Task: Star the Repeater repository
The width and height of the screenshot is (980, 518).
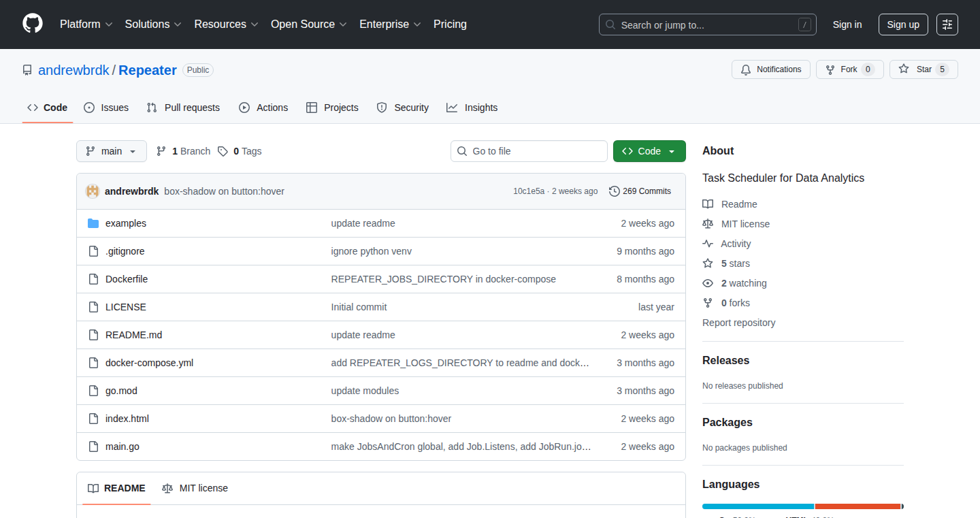Action: click(x=924, y=69)
